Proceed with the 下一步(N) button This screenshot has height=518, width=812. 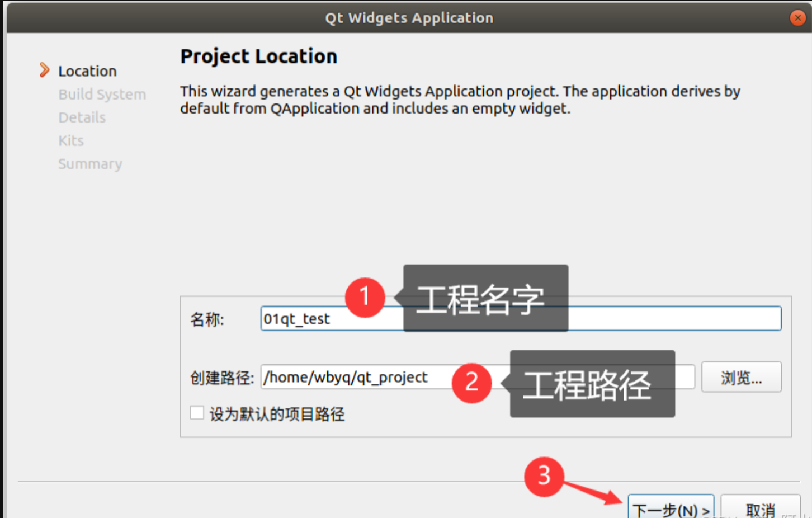pos(671,507)
